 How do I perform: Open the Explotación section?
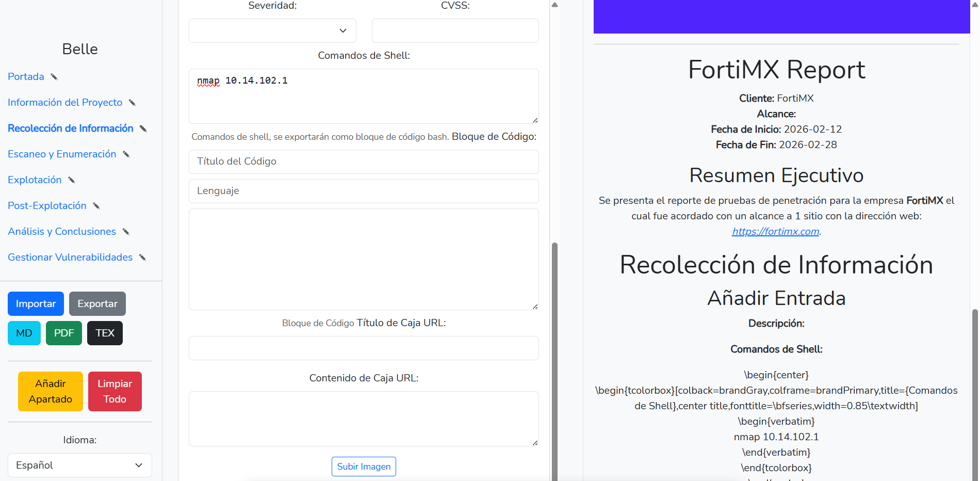pyautogui.click(x=35, y=180)
